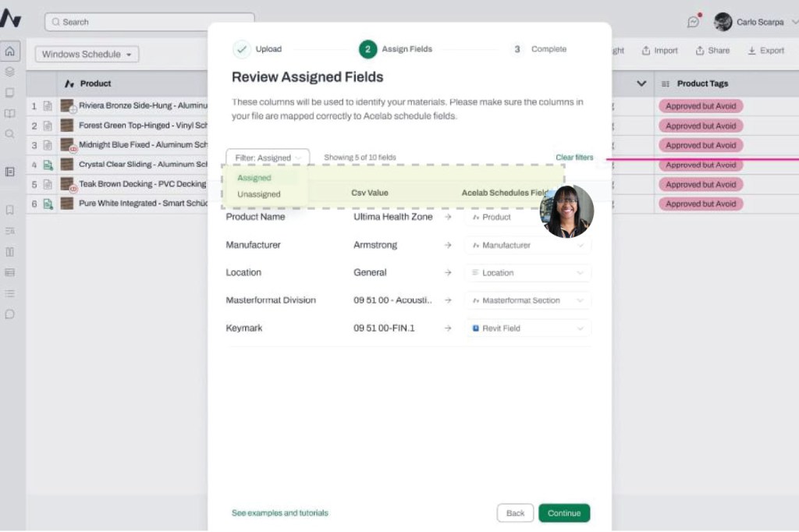This screenshot has width=799, height=532.
Task: Click the bookmark icon in left sidebar
Action: [x=9, y=210]
